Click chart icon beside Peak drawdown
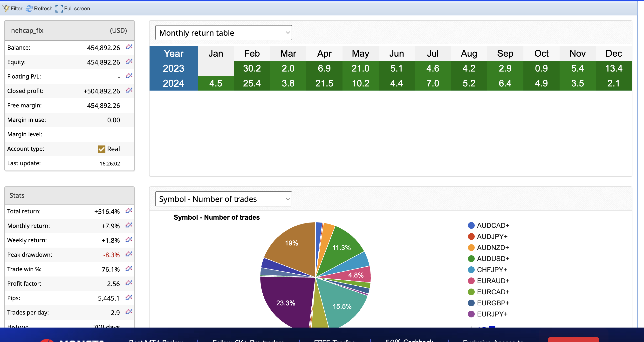Image resolution: width=644 pixels, height=342 pixels. [129, 254]
